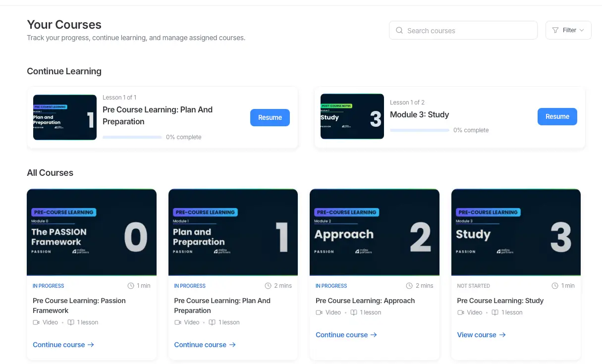
Task: Continue course for Pre Course Learning: Approach
Action: (346, 335)
